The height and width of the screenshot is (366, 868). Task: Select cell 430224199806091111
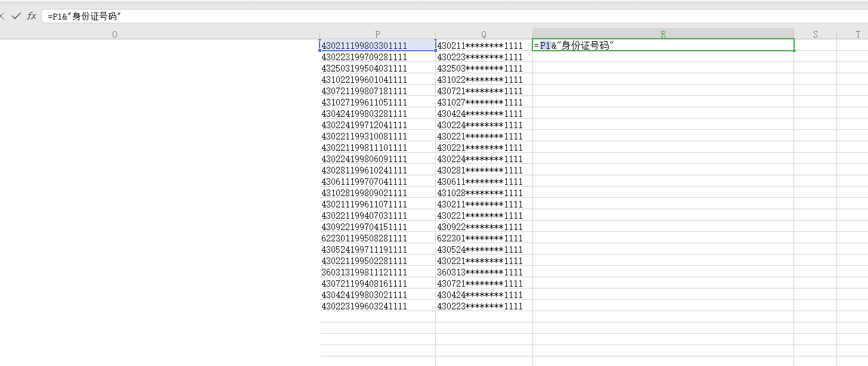pyautogui.click(x=377, y=159)
